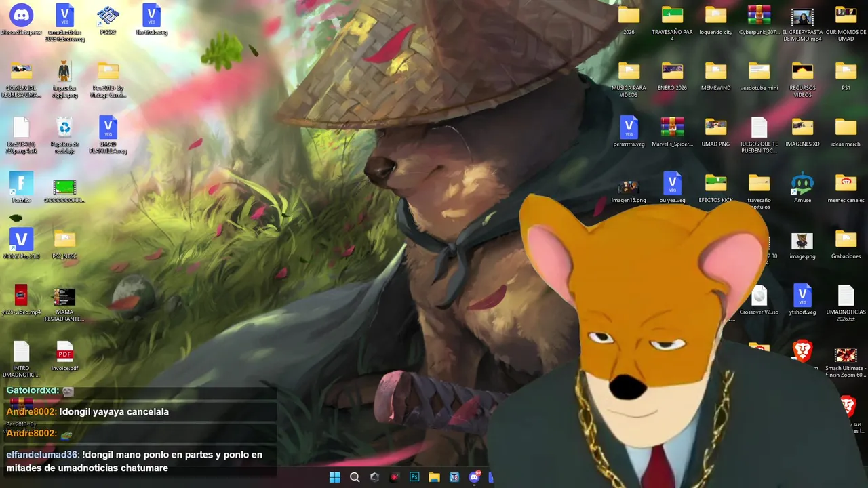Open the Cyberpunk_207 RAR archive
This screenshot has width=868, height=488.
coord(759,15)
